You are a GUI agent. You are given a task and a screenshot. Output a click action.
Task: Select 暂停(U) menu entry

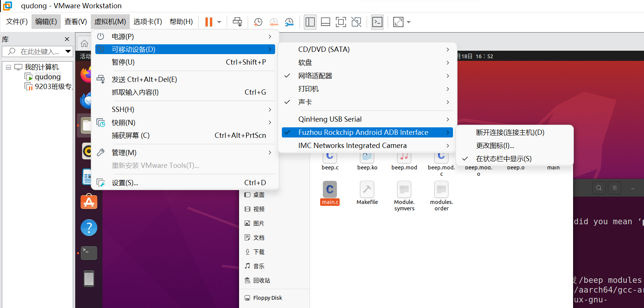[x=185, y=62]
